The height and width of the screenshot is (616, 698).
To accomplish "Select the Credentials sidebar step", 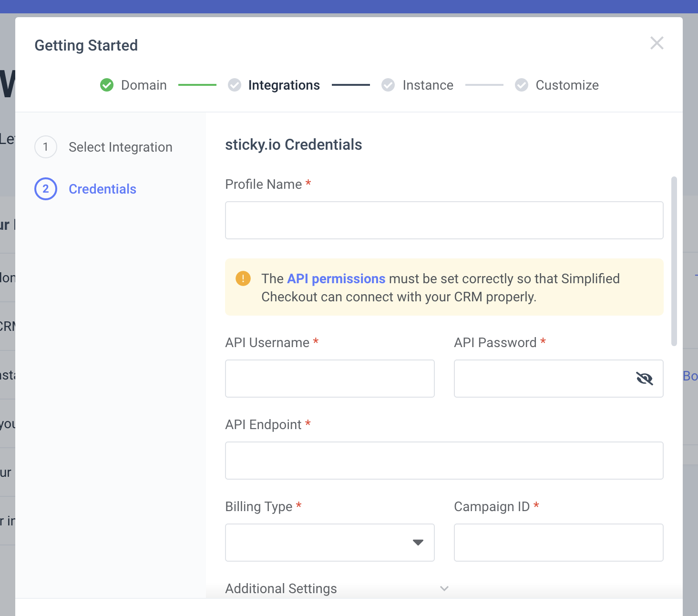I will 103,189.
